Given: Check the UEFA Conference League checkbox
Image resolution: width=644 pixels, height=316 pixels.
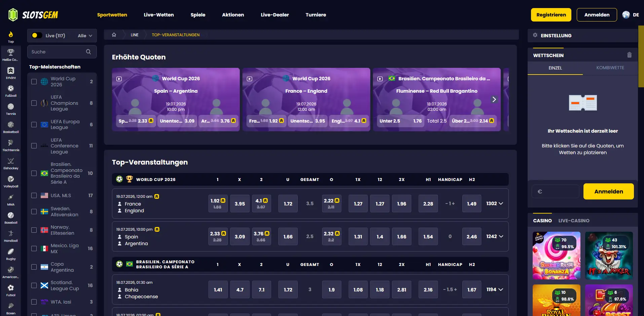Looking at the screenshot, I should pyautogui.click(x=34, y=146).
